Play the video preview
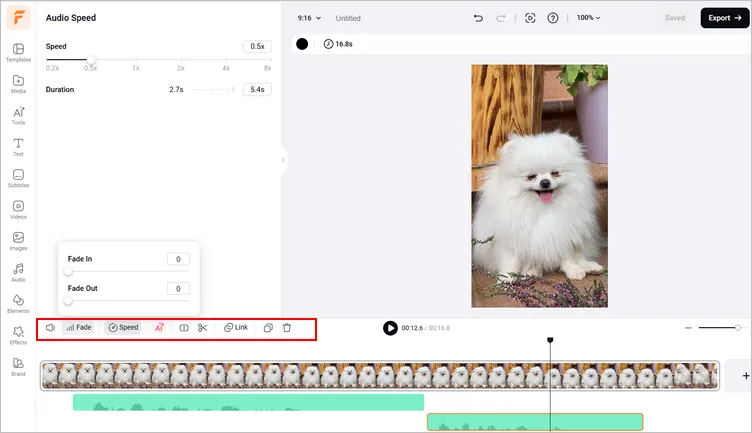752x433 pixels. [390, 328]
